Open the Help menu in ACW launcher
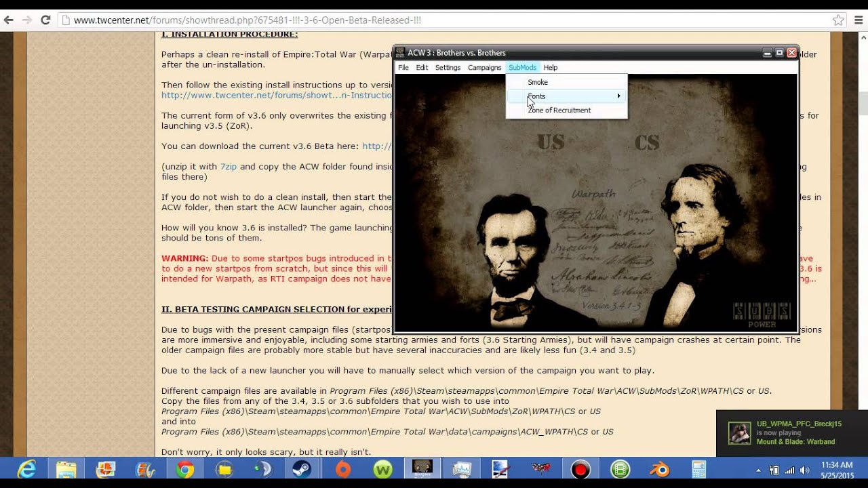868x488 pixels. click(551, 67)
